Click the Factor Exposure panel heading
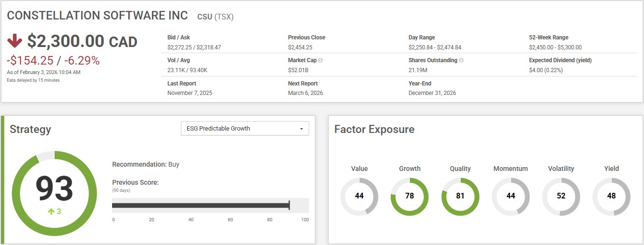Image resolution: width=644 pixels, height=245 pixels. (x=374, y=129)
